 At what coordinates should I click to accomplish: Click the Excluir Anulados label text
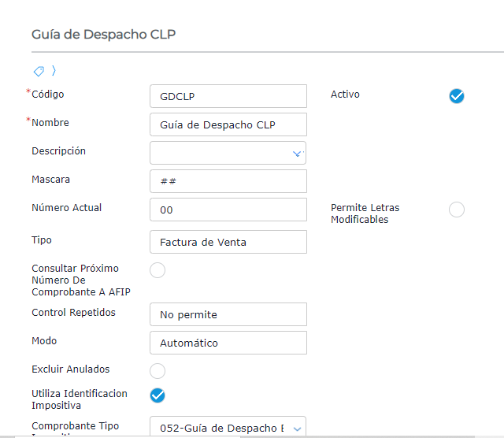click(71, 369)
